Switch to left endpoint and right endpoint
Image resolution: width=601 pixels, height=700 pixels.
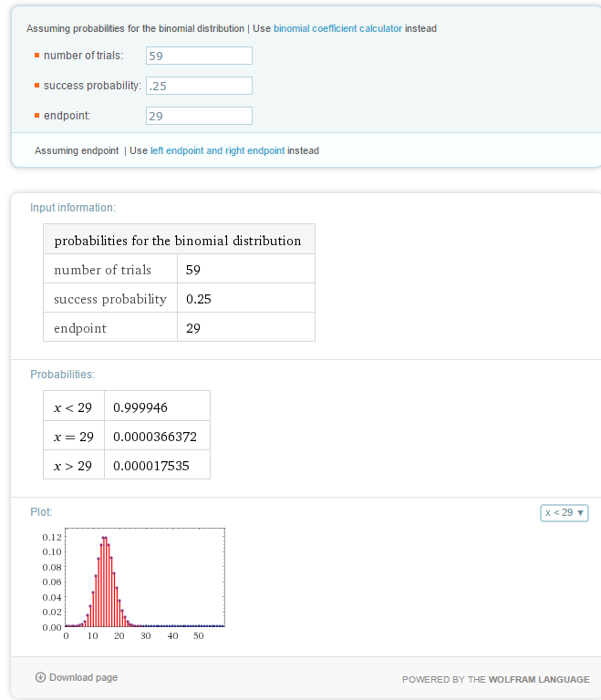click(217, 150)
